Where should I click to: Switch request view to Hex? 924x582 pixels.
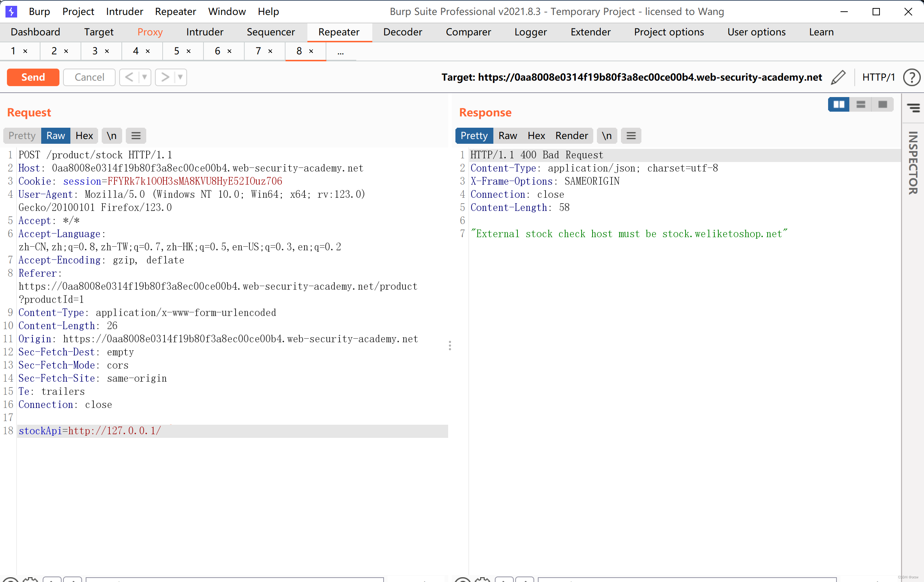coord(84,135)
